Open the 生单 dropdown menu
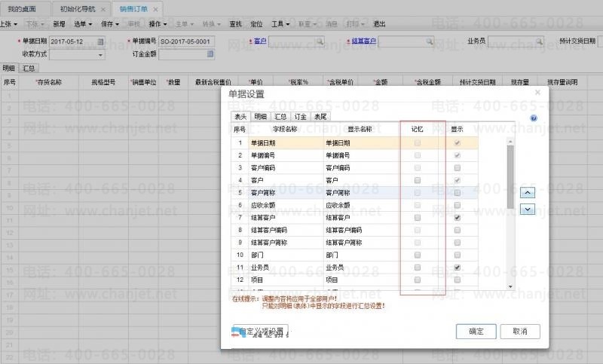The width and height of the screenshot is (603, 364). click(x=185, y=24)
